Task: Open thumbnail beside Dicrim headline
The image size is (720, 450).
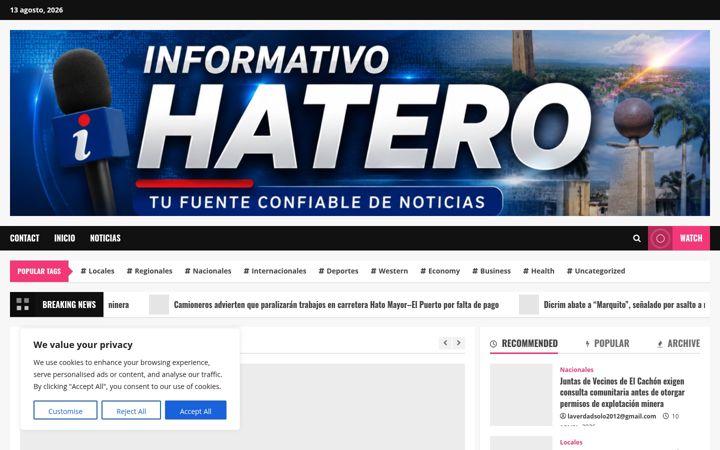Action: tap(529, 304)
